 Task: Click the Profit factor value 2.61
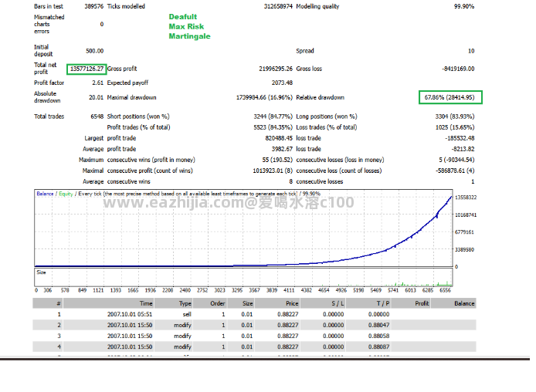(98, 83)
